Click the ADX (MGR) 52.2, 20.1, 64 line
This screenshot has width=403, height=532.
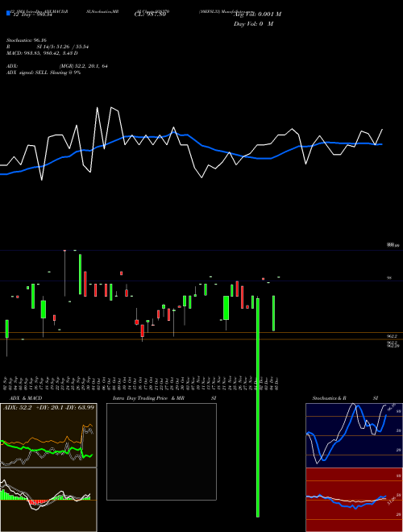(57, 66)
